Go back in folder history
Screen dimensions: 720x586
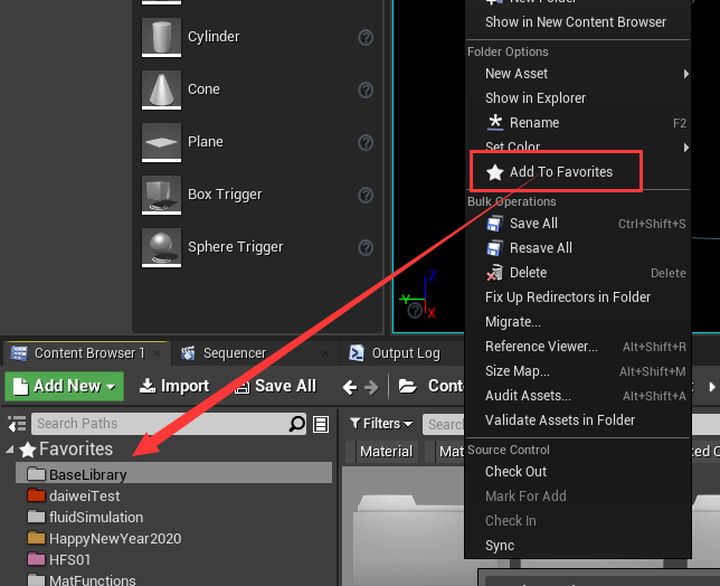(x=349, y=387)
